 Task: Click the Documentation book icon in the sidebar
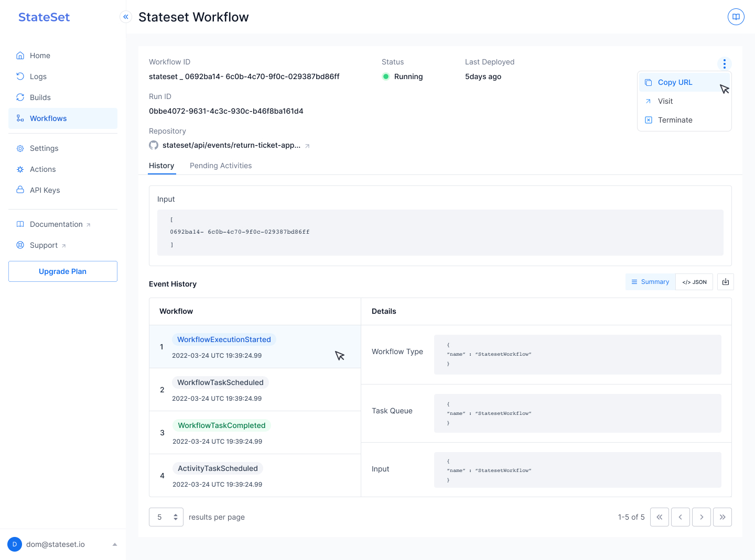(x=20, y=224)
